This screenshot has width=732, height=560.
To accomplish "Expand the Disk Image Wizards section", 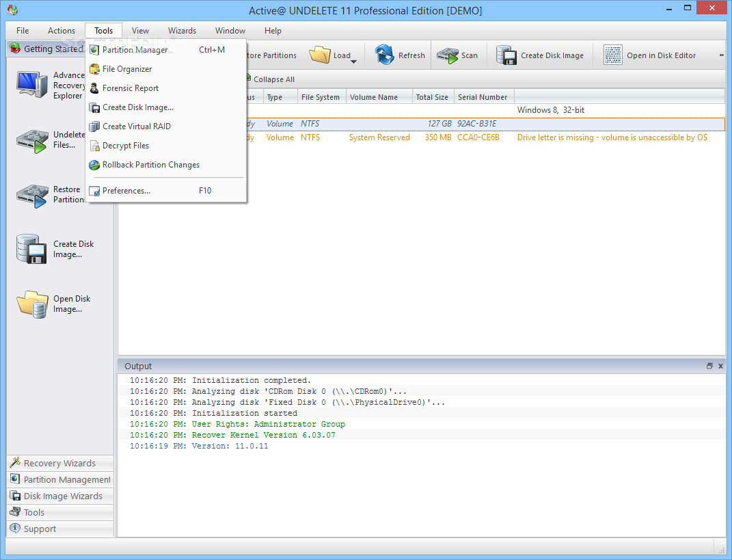I will click(x=60, y=496).
